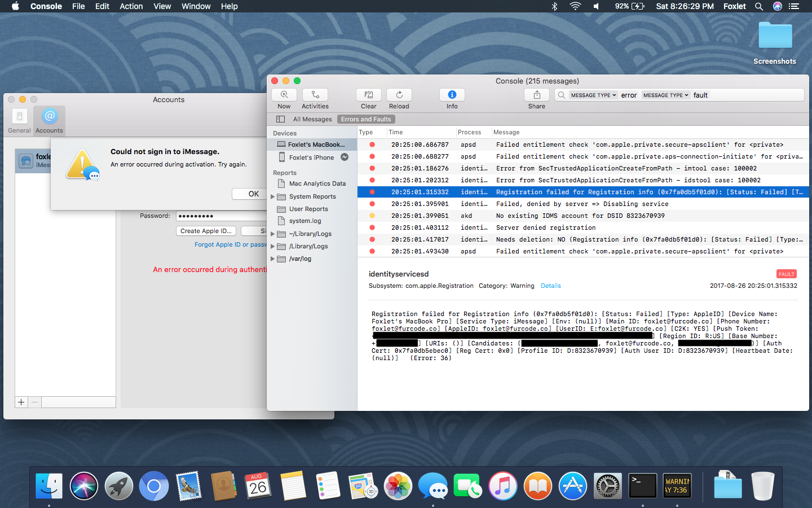812x508 pixels.
Task: Open the View menu
Action: click(162, 6)
